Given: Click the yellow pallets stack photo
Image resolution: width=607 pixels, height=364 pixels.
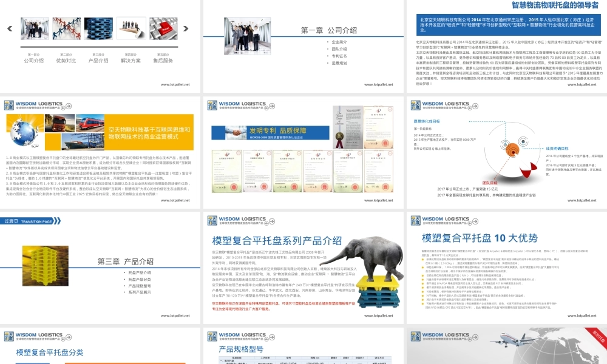Looking at the screenshot, I should (x=46, y=266).
